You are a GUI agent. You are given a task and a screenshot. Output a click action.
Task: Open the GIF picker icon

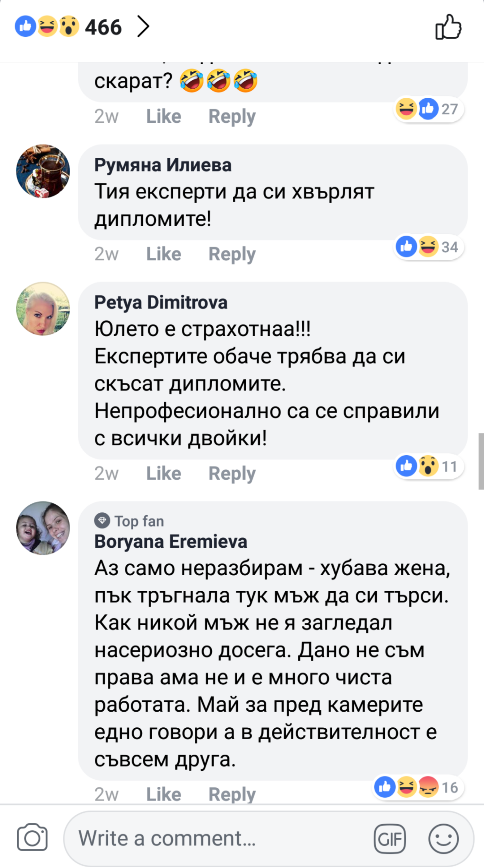point(390,839)
